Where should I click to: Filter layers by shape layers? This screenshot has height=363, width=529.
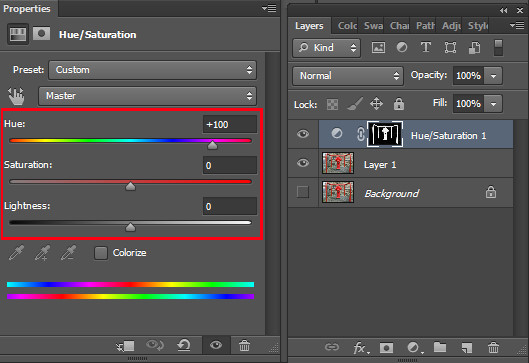[x=450, y=48]
